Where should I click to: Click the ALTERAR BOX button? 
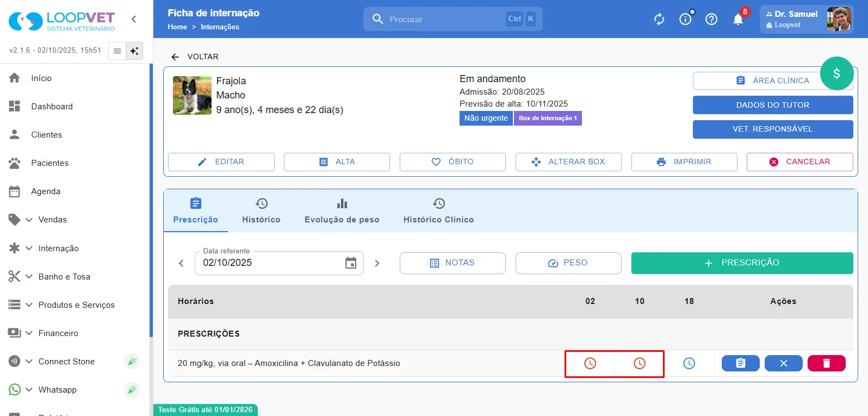click(x=568, y=162)
